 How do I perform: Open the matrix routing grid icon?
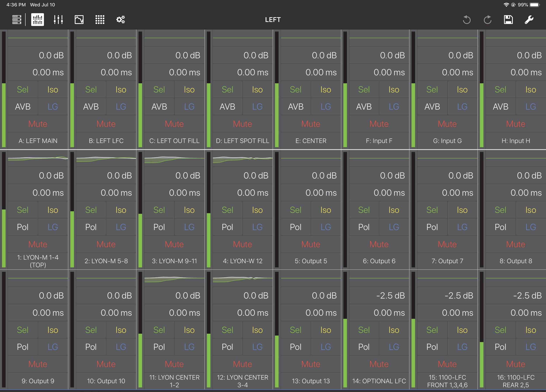(100, 19)
